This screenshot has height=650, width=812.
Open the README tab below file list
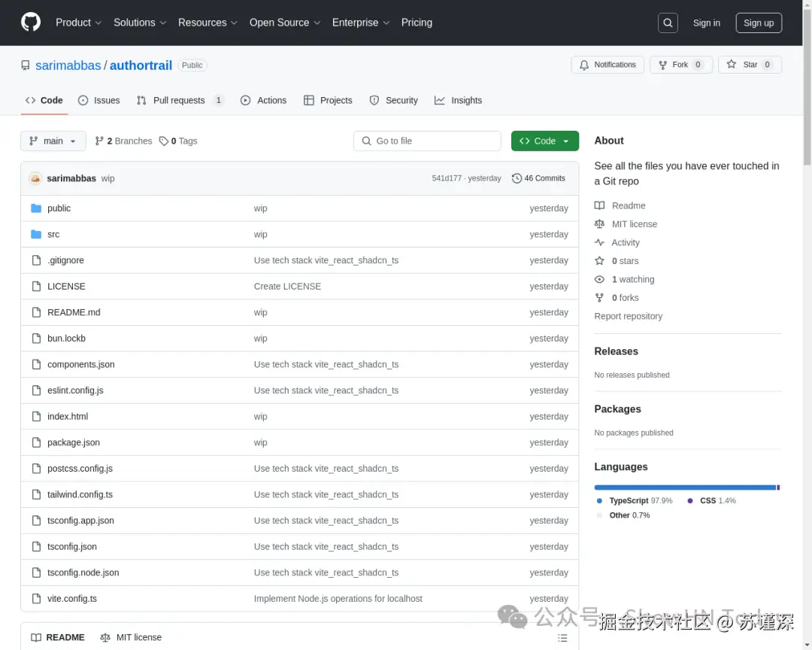click(57, 637)
